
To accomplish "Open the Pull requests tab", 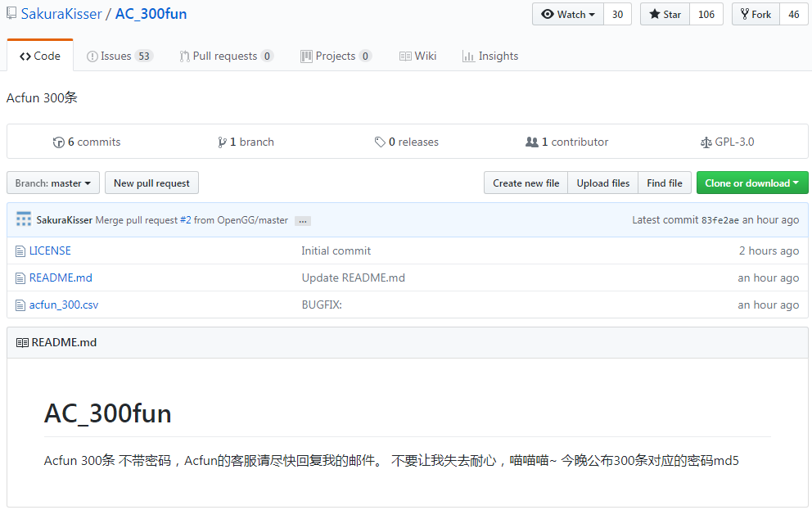I will click(x=226, y=56).
